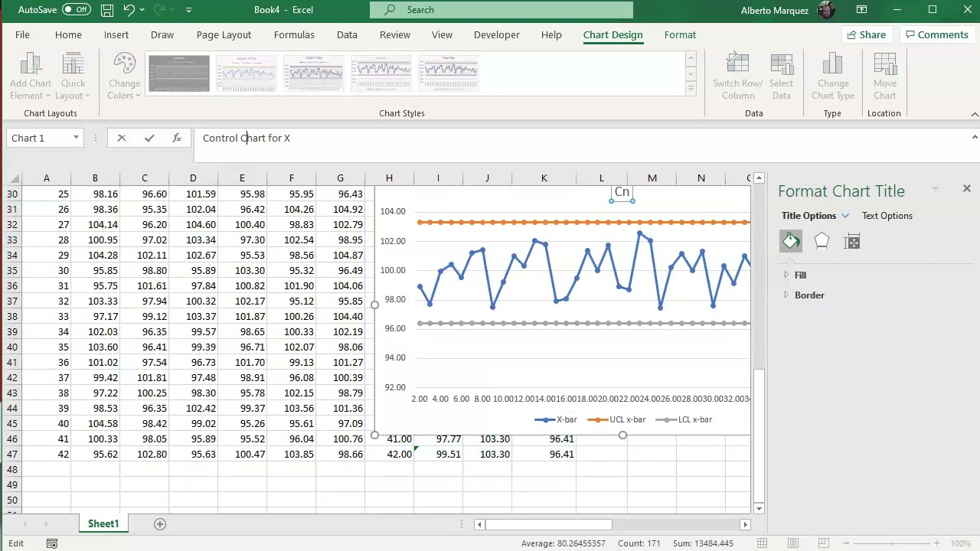Toggle the AutoSave switch

[77, 10]
